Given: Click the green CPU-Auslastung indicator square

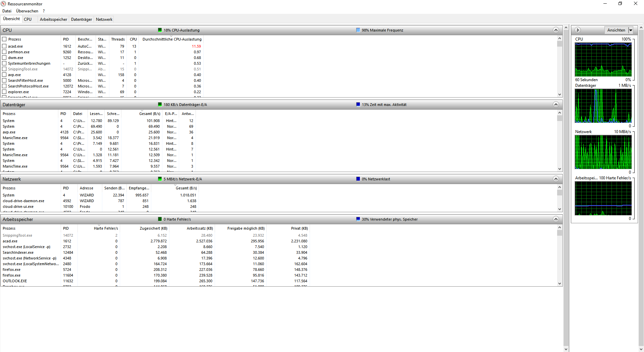Looking at the screenshot, I should pos(160,30).
